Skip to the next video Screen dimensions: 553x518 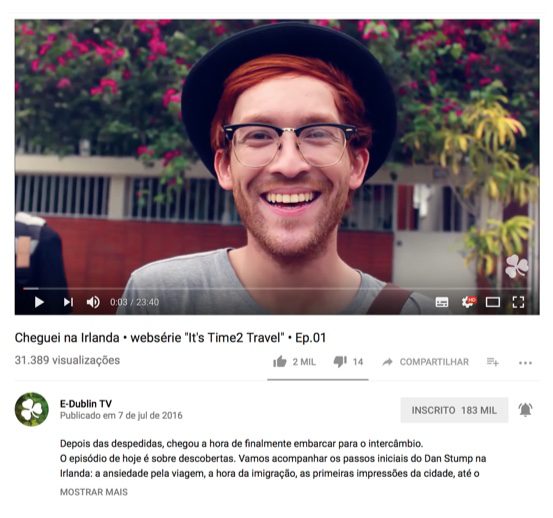click(68, 302)
